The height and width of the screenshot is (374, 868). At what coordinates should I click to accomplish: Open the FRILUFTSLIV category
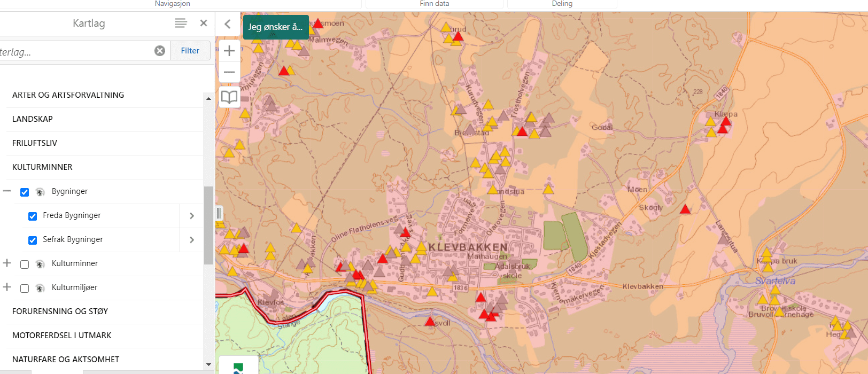pyautogui.click(x=35, y=143)
